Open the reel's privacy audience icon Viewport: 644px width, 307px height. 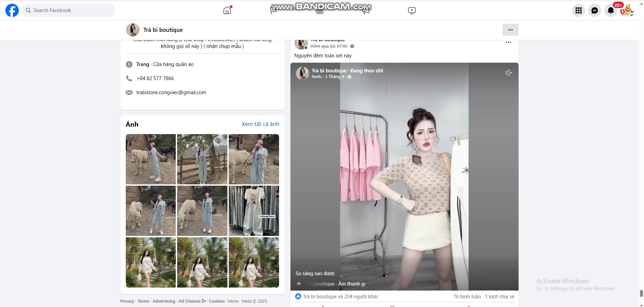point(350,77)
